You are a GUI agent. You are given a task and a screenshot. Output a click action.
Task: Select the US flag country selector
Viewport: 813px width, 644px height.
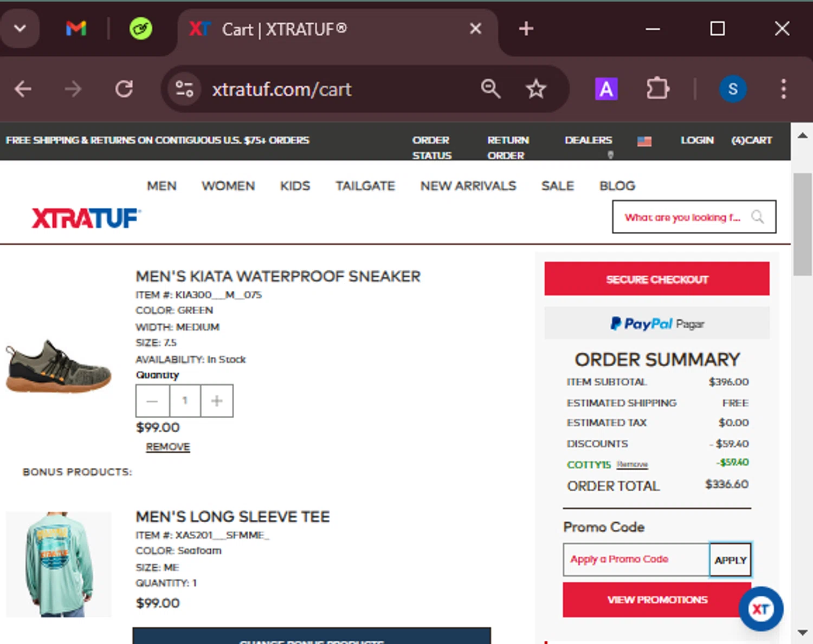[x=644, y=141]
